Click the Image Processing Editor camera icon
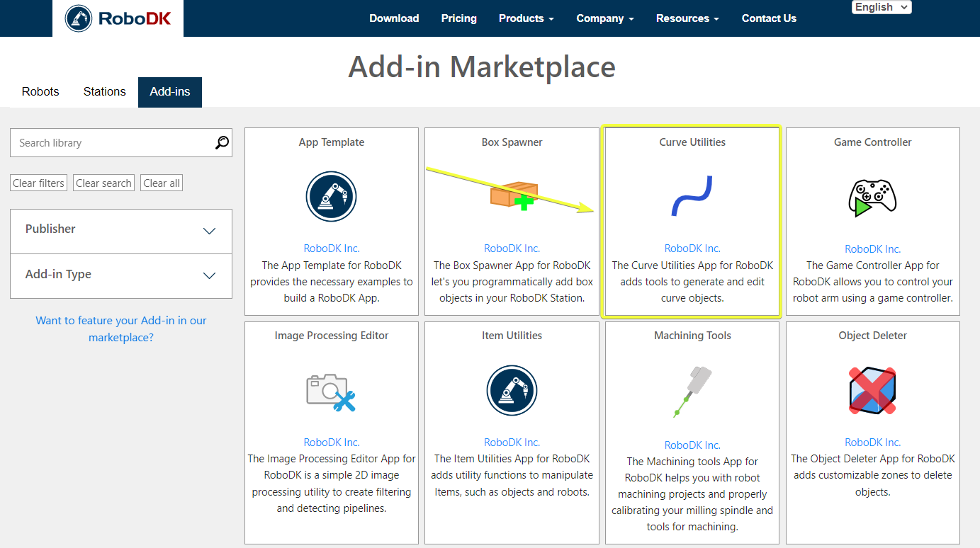Screen dimensions: 980x548 [x=331, y=390]
